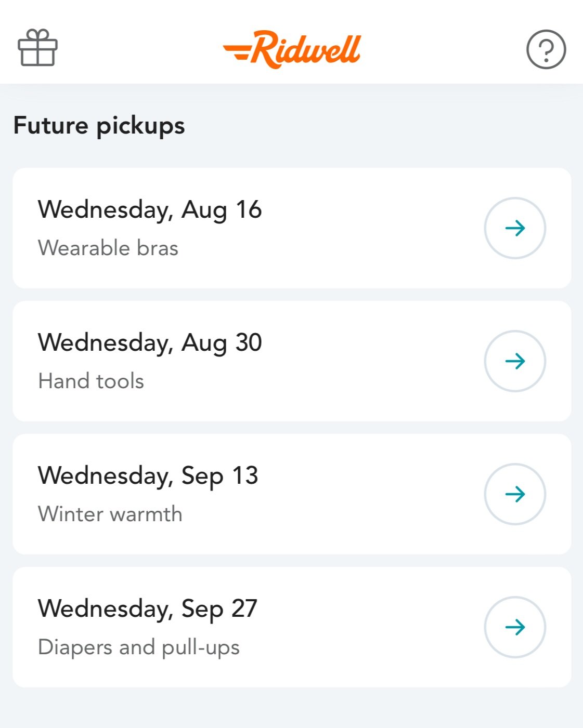
Task: Tap the Hand tools label
Action: coord(91,381)
